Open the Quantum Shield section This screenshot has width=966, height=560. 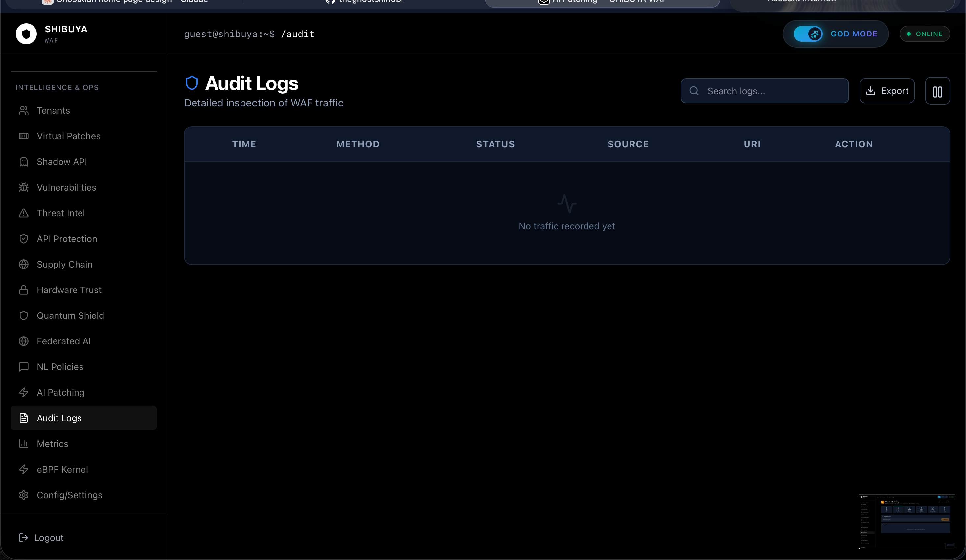point(70,316)
